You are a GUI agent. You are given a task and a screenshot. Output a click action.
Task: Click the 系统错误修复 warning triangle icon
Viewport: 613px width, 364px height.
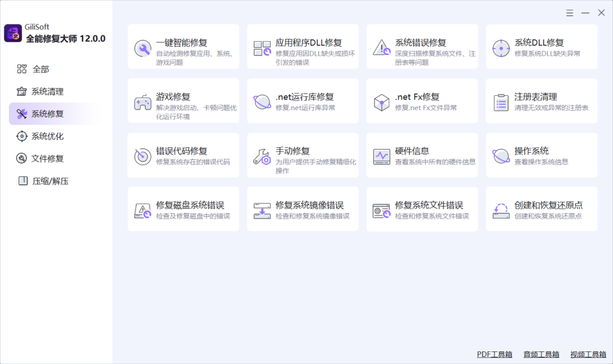click(381, 48)
